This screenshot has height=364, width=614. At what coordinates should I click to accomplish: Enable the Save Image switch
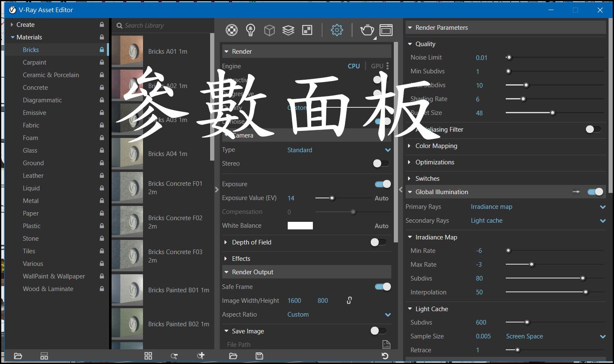[378, 331]
